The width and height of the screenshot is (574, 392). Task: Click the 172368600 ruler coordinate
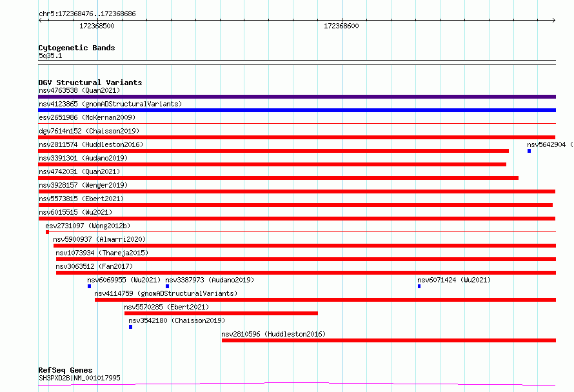[341, 26]
